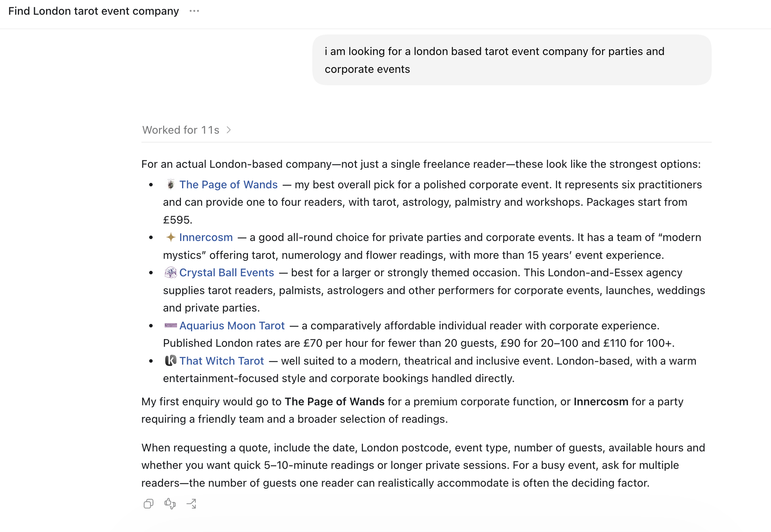Share the response with the share arrow icon

pos(191,503)
